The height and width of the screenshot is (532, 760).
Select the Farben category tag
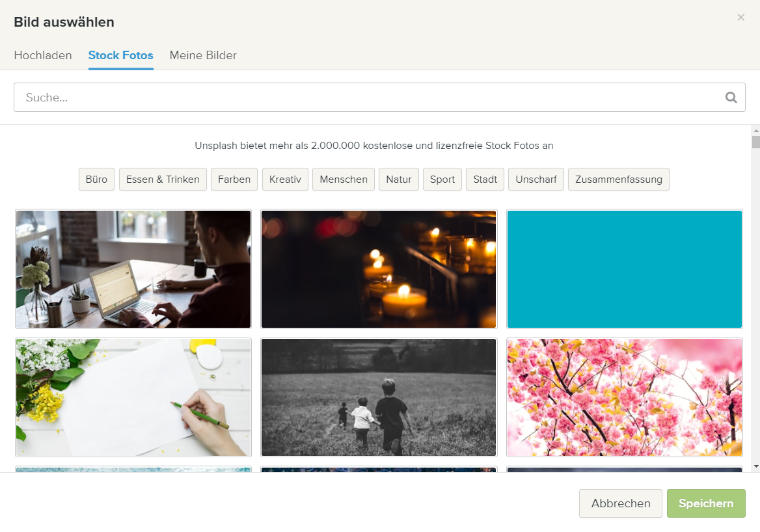click(234, 180)
